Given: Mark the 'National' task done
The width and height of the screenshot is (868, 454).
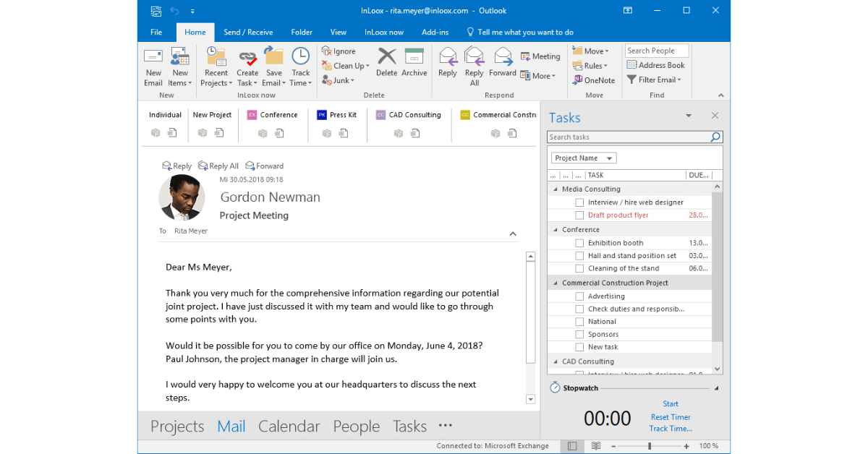Looking at the screenshot, I should [x=579, y=322].
